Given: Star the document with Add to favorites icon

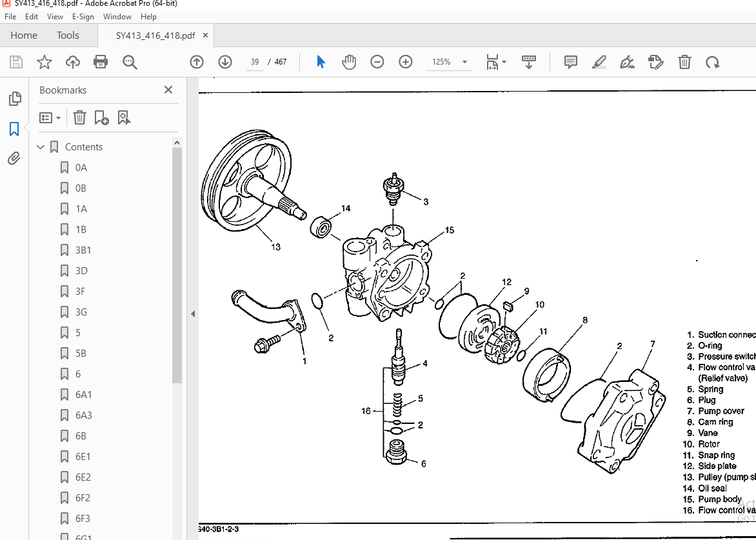Looking at the screenshot, I should coord(45,62).
